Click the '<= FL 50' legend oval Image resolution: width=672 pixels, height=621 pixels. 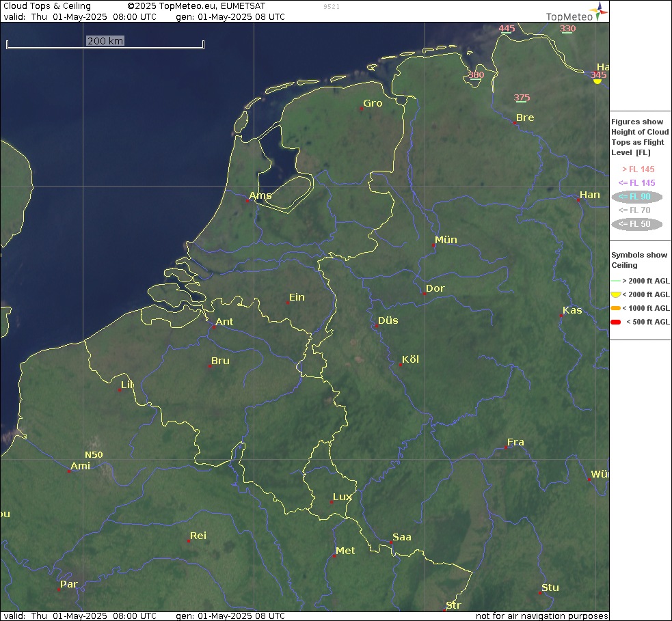[637, 224]
